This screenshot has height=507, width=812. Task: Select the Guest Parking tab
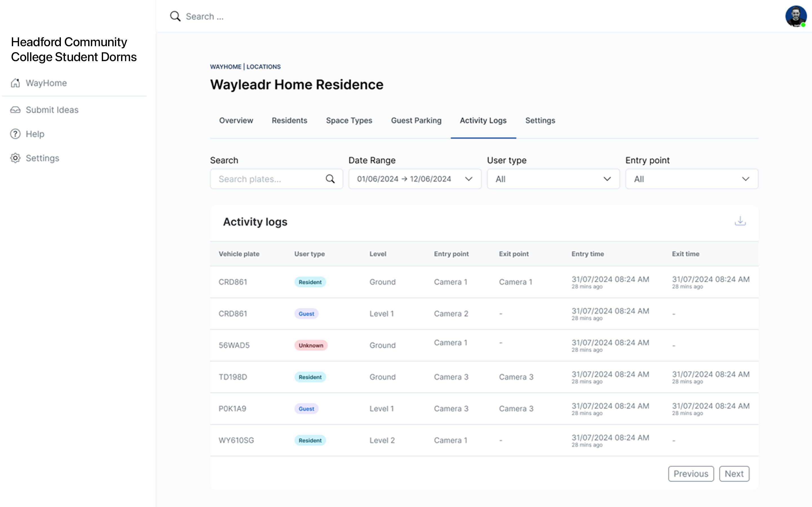[x=416, y=120]
